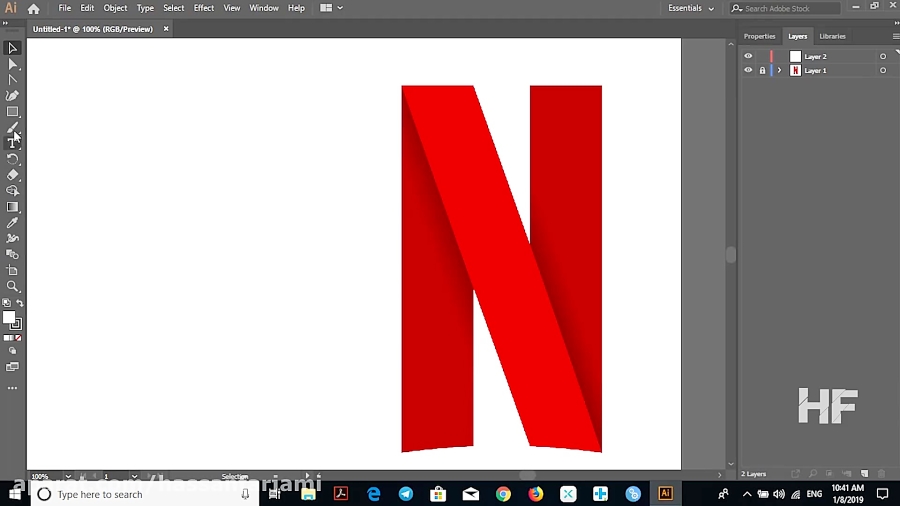Image resolution: width=900 pixels, height=506 pixels.
Task: Open artboard navigation dropdown
Action: [134, 476]
